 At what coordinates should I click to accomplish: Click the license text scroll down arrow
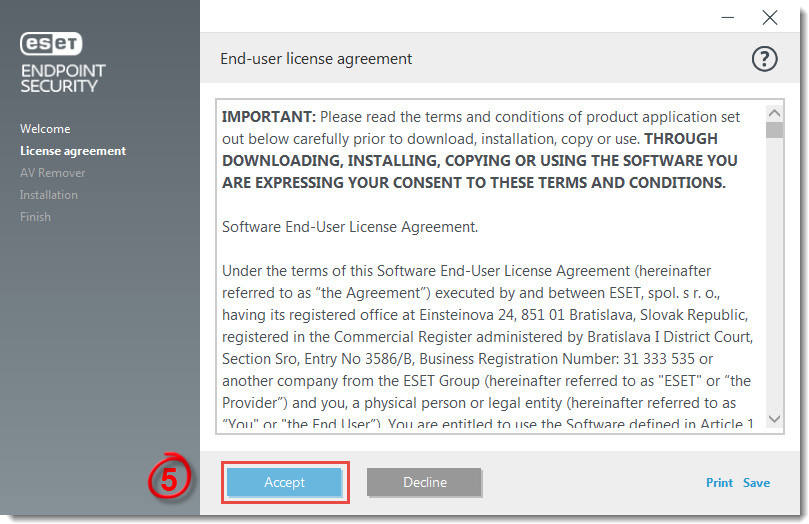tap(774, 419)
